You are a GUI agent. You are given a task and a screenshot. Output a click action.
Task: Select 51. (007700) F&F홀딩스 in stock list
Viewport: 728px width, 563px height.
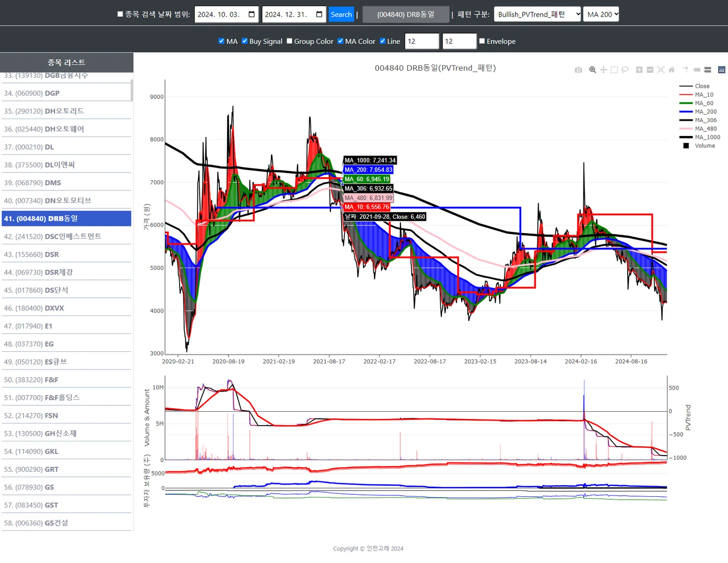pyautogui.click(x=66, y=398)
